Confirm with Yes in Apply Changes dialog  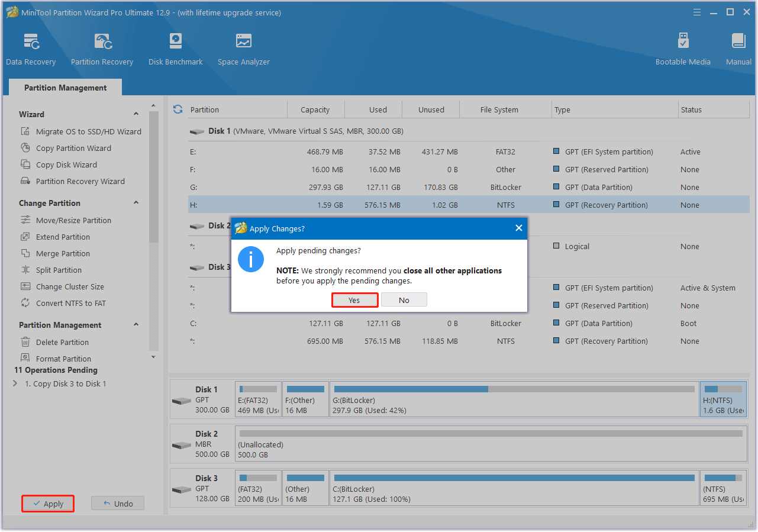coord(354,300)
